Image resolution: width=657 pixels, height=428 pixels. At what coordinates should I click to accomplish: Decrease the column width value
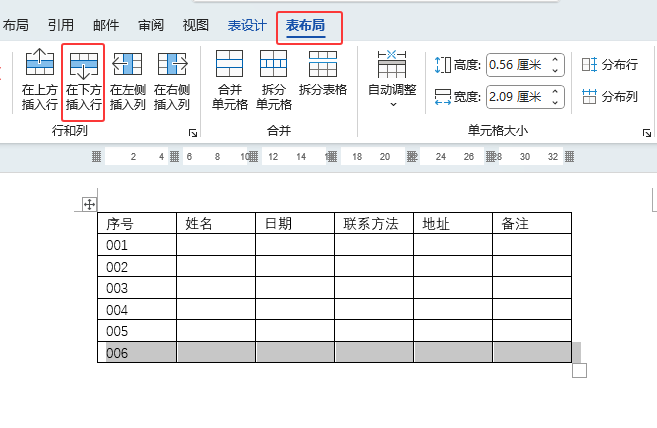point(555,102)
